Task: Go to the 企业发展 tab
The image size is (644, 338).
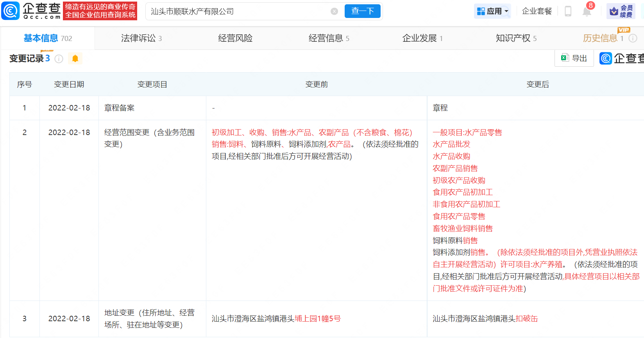Action: tap(423, 38)
